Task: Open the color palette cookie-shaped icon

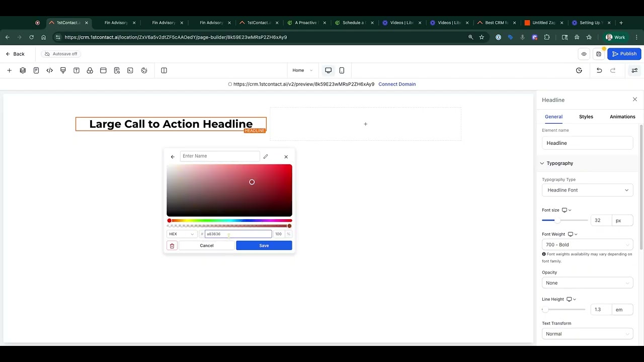Action: pyautogui.click(x=144, y=70)
